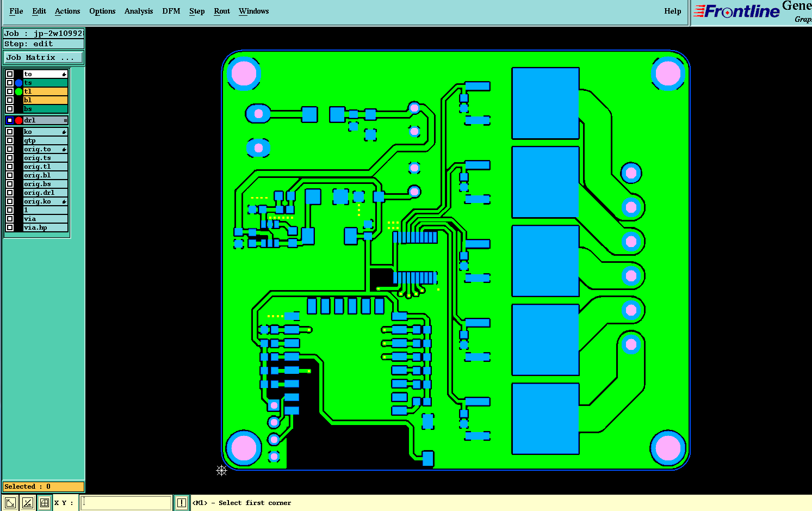Open the Job Matrix button
The image size is (812, 511).
44,57
